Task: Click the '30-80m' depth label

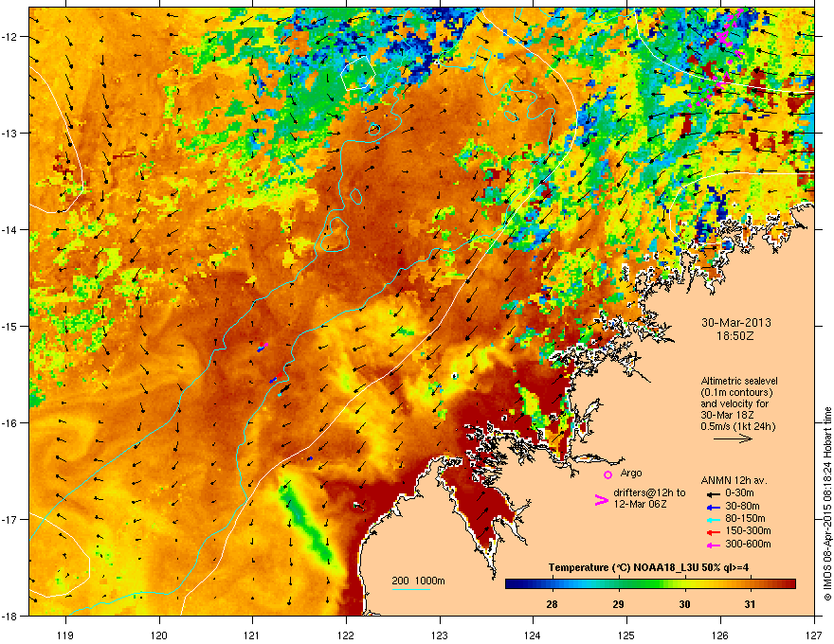Action: click(x=742, y=507)
